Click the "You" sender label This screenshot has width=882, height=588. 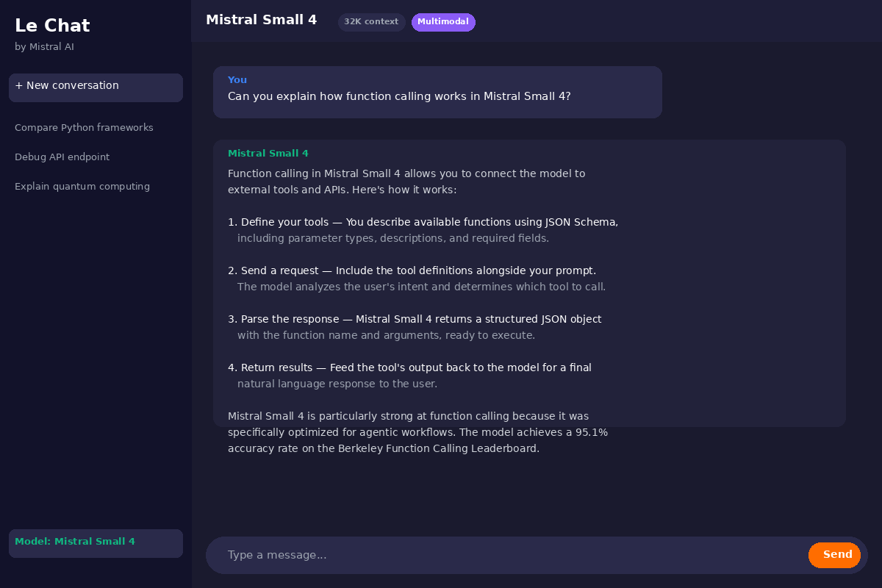pos(237,79)
